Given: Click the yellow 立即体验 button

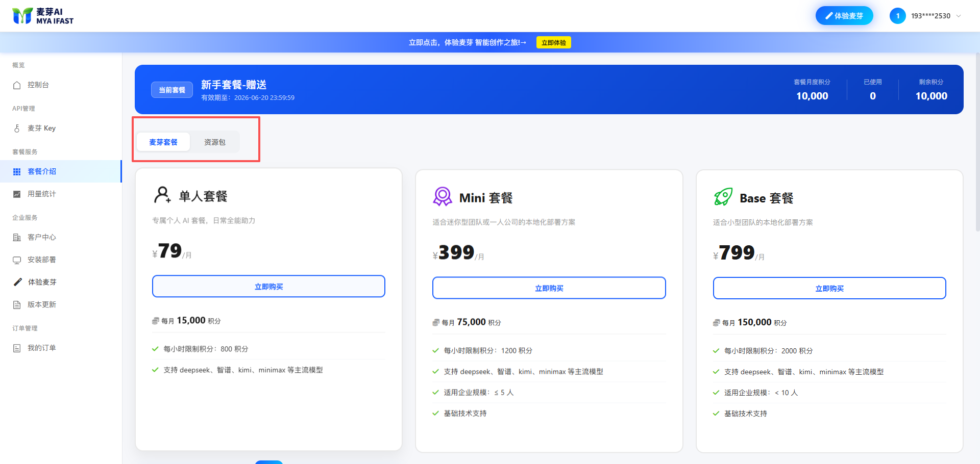Looking at the screenshot, I should pos(554,43).
